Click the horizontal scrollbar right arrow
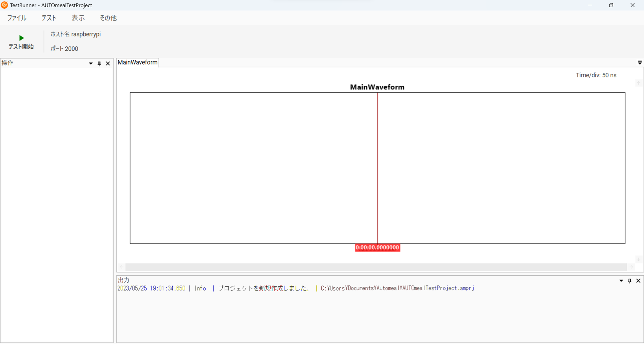This screenshot has height=344, width=644. 631,267
